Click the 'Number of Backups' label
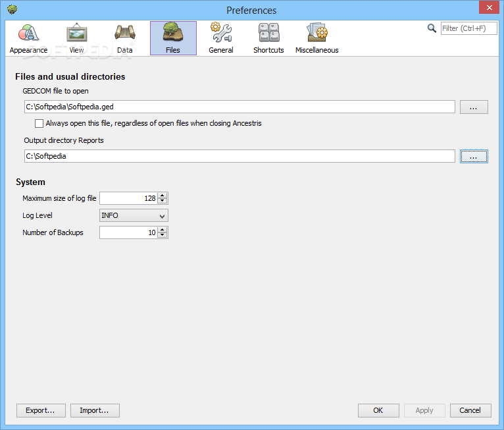 (53, 232)
